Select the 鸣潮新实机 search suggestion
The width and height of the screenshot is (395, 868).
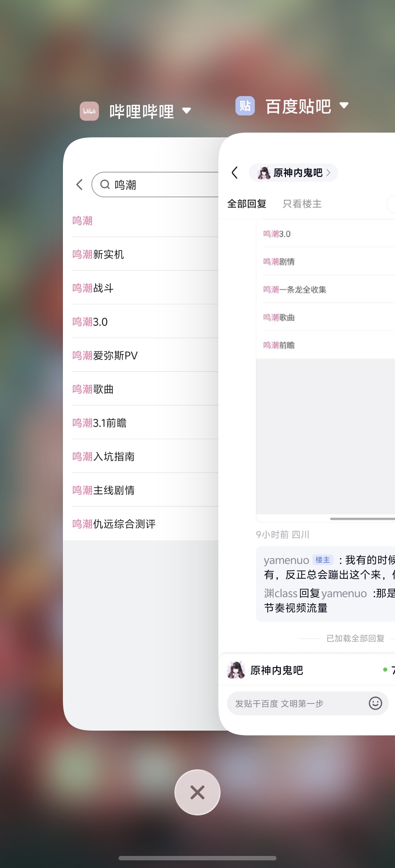click(x=98, y=254)
